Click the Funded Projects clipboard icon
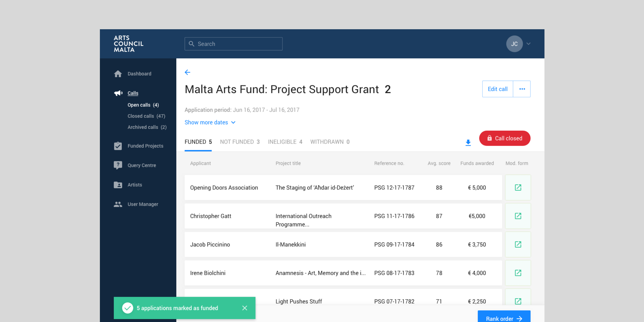The image size is (644, 322). (118, 146)
